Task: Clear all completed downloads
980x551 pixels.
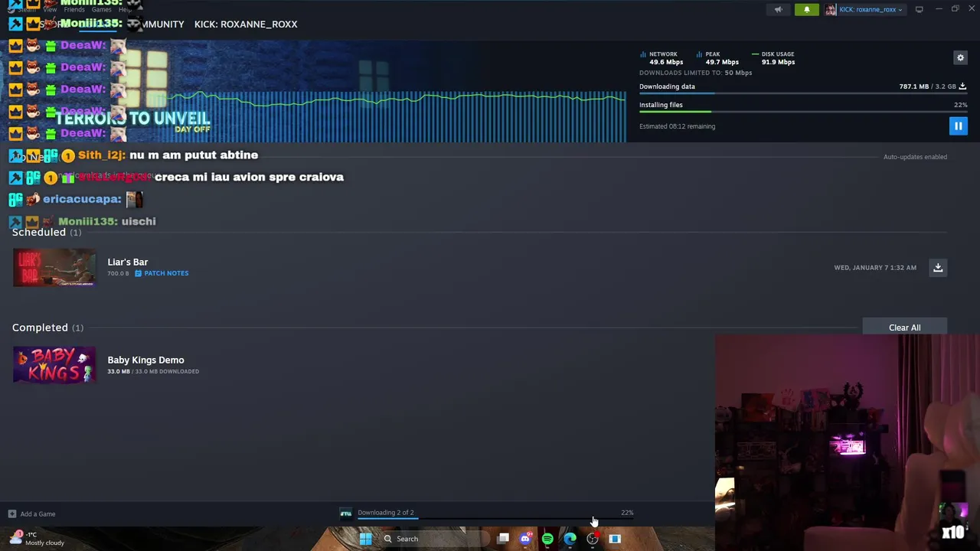Action: tap(904, 328)
